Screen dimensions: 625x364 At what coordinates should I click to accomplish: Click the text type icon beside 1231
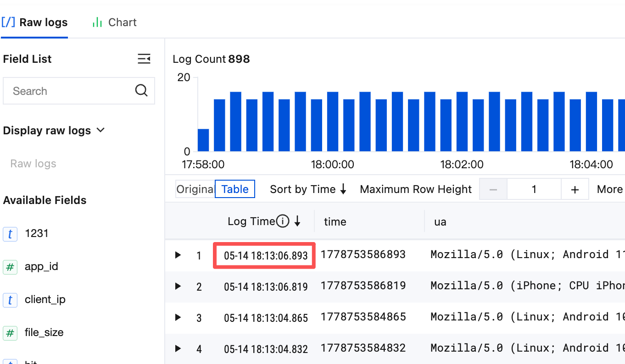(10, 234)
